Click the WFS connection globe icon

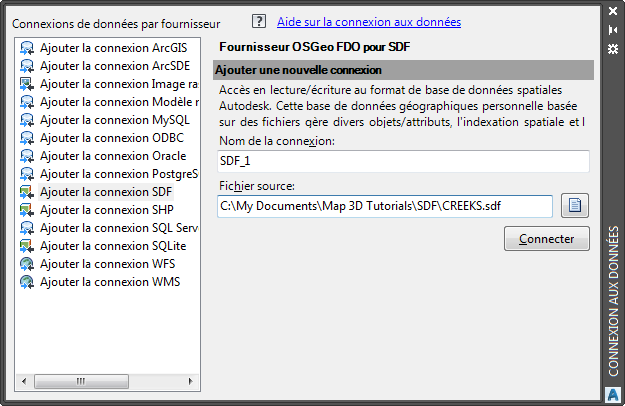[27, 264]
